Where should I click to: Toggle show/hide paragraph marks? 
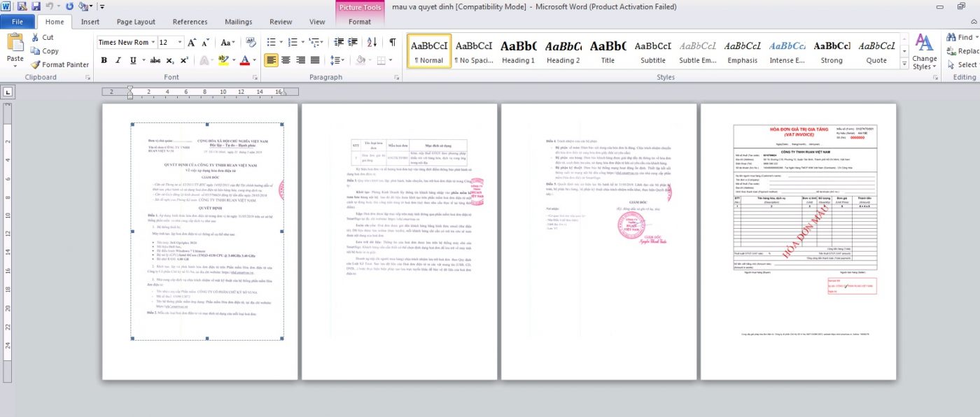coord(393,43)
